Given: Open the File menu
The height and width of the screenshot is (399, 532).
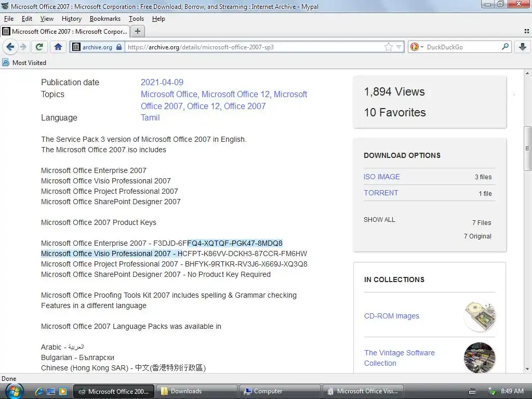Looking at the screenshot, I should (x=9, y=19).
